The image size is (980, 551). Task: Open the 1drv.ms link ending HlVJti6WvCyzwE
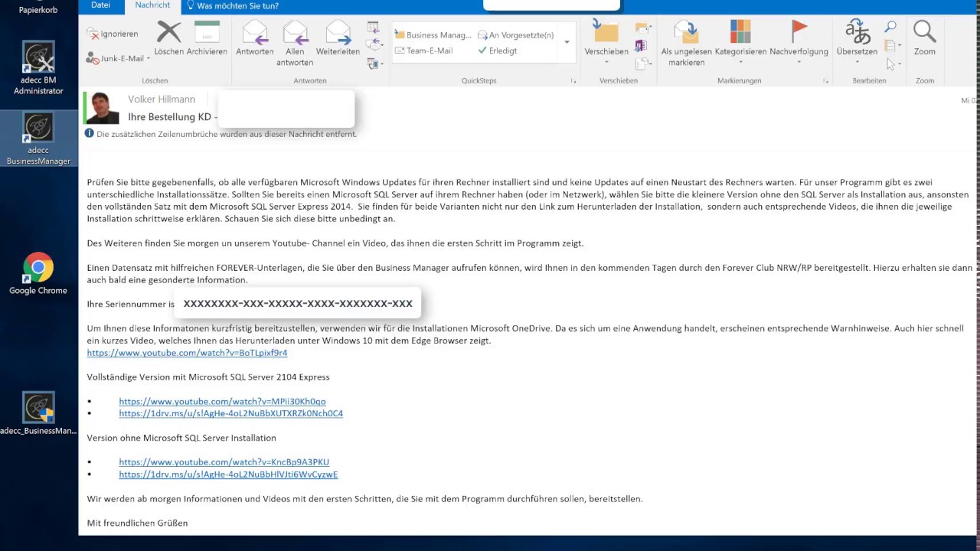pos(228,474)
